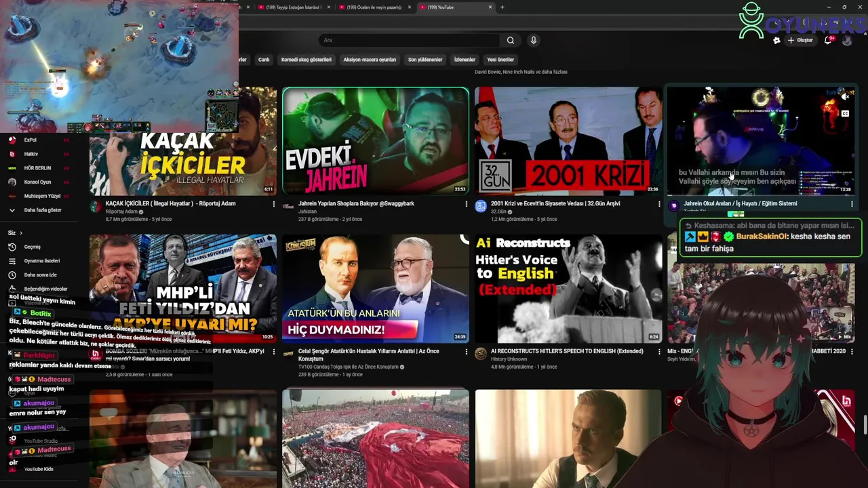Image resolution: width=868 pixels, height=488 pixels.
Task: Expand the Siz section chevron
Action: click(20, 233)
